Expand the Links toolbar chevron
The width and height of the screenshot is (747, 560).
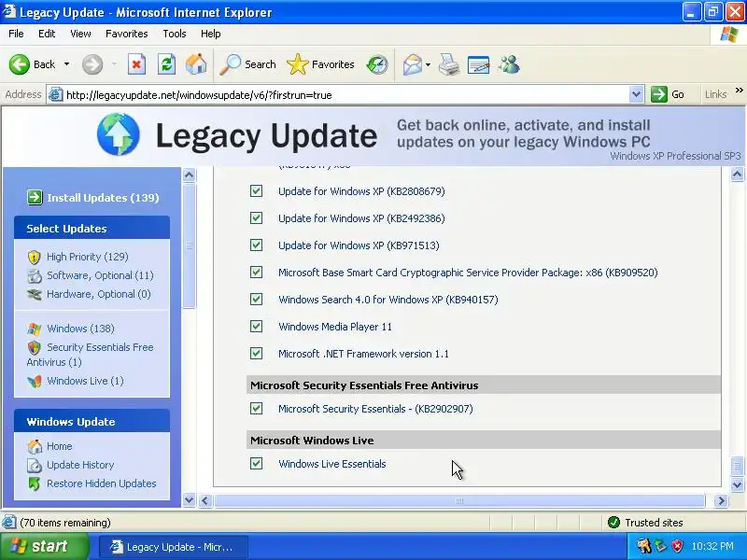739,91
